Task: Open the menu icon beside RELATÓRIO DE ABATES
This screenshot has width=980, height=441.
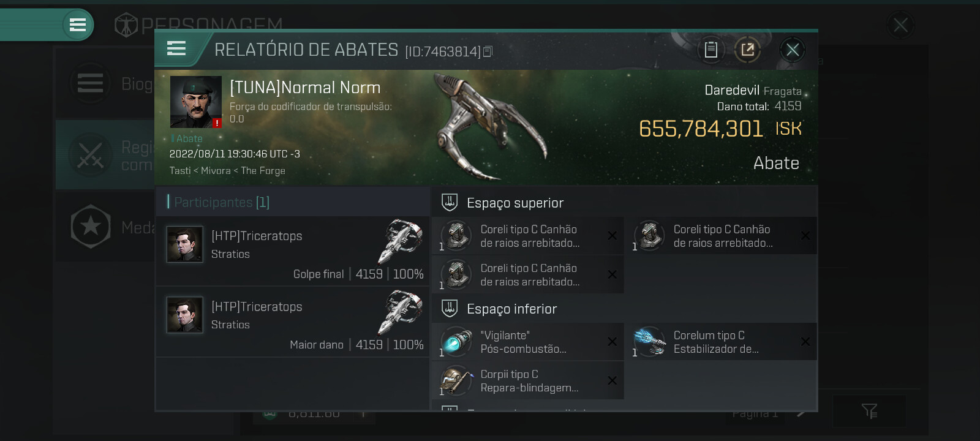Action: pyautogui.click(x=176, y=48)
